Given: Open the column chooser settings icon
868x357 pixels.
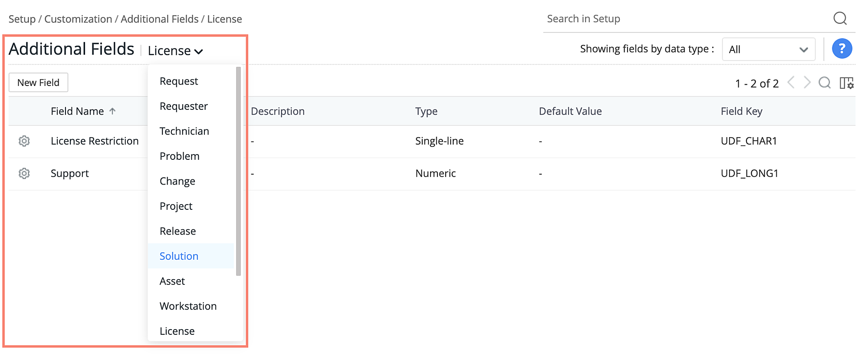Looking at the screenshot, I should (846, 83).
